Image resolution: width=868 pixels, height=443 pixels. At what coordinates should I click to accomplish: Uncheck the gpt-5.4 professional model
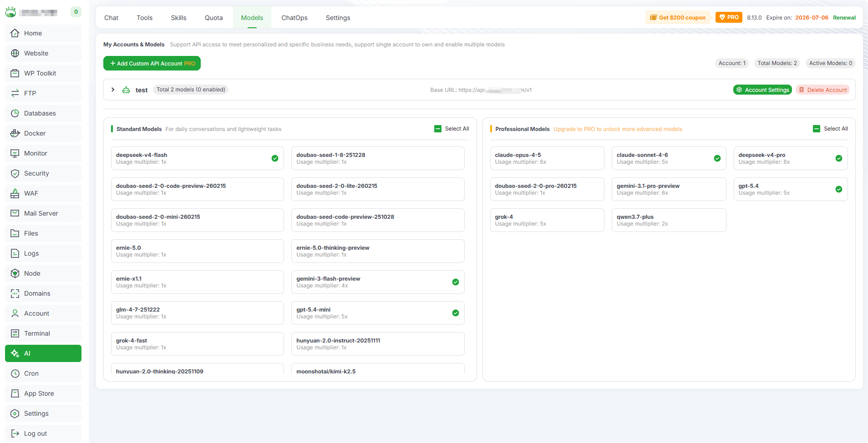(839, 189)
